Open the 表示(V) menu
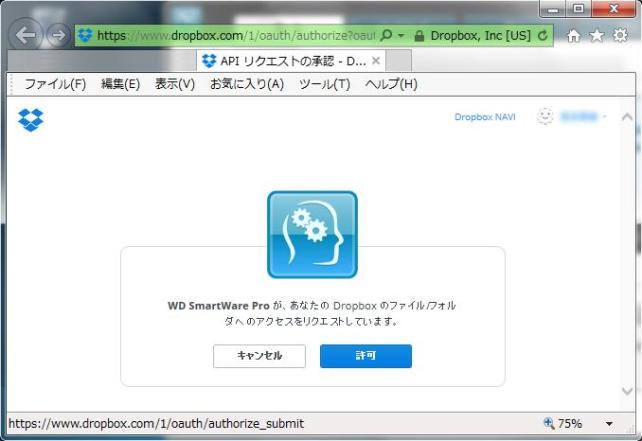This screenshot has height=441, width=642. pyautogui.click(x=175, y=84)
